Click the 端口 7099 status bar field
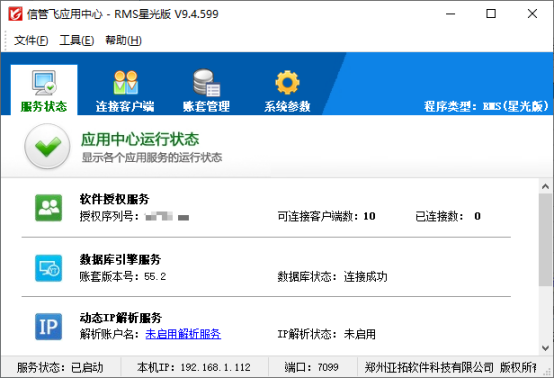This screenshot has width=554, height=378. tap(312, 367)
